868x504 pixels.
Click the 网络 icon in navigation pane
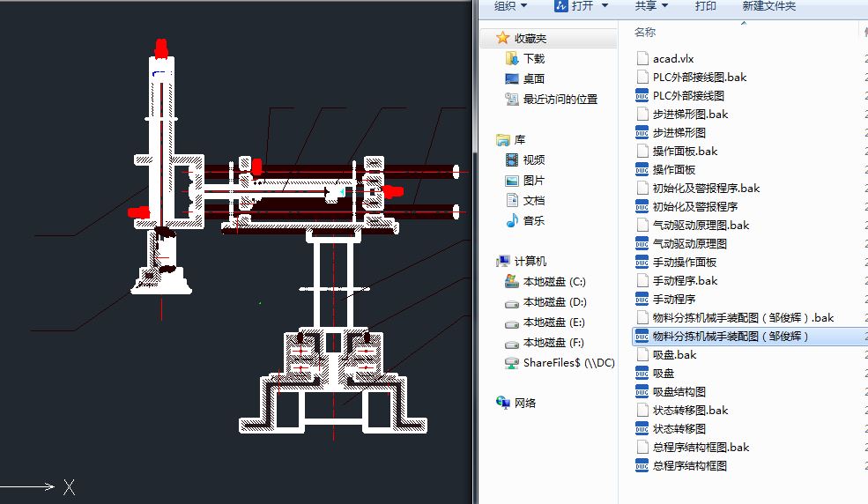click(504, 403)
